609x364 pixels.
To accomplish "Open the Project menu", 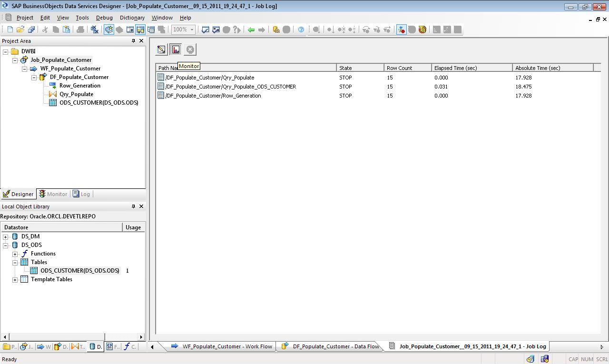I will pyautogui.click(x=25, y=18).
